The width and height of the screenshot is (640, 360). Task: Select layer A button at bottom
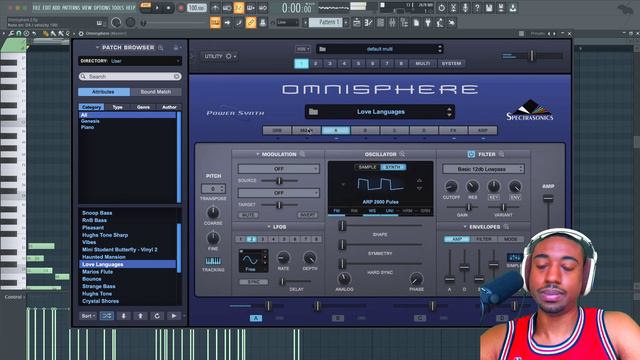[256, 318]
